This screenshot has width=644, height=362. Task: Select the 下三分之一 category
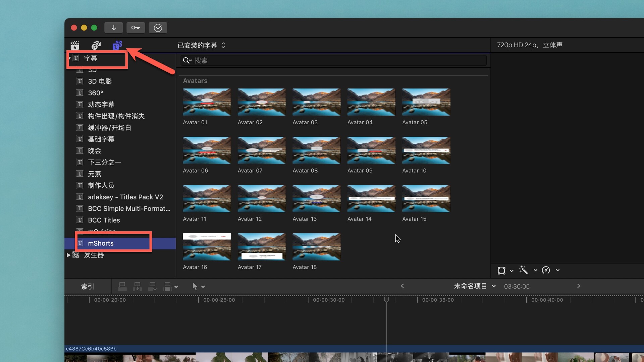point(121,162)
